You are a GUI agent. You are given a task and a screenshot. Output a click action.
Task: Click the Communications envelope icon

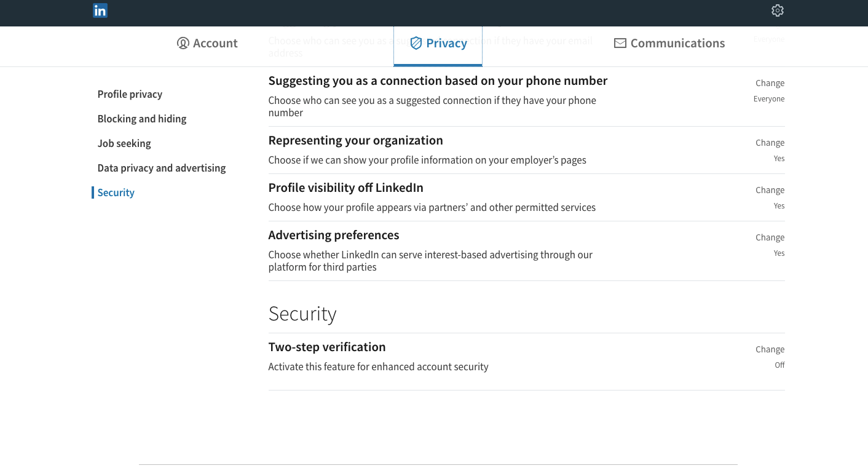tap(620, 43)
